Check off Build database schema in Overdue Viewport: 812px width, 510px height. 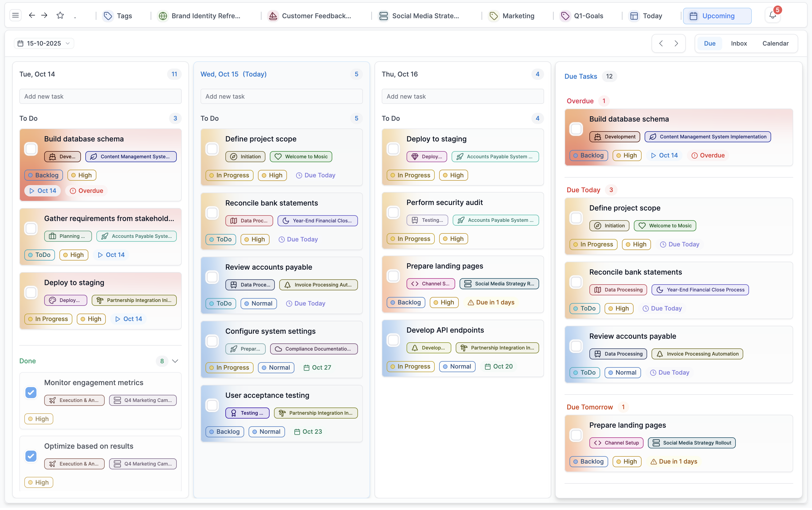pyautogui.click(x=576, y=129)
